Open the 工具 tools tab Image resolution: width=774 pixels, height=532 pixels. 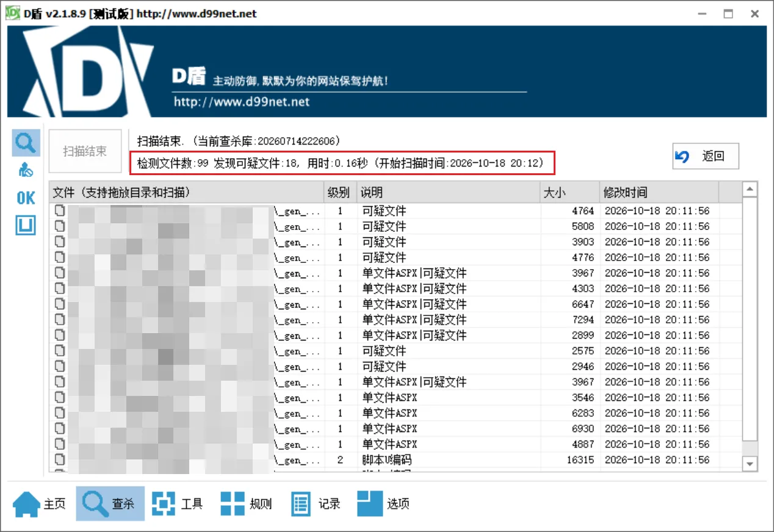point(177,504)
